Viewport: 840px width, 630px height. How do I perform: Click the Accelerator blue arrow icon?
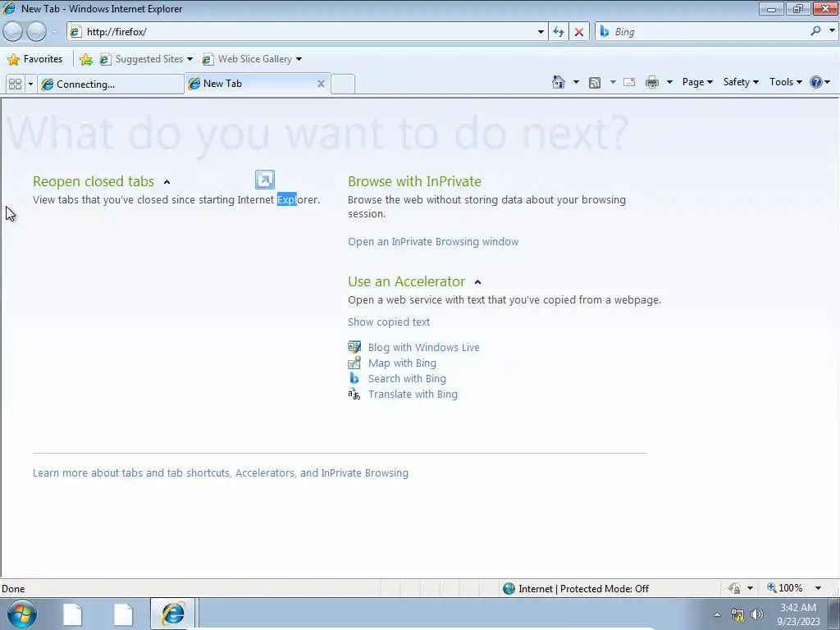pos(265,180)
